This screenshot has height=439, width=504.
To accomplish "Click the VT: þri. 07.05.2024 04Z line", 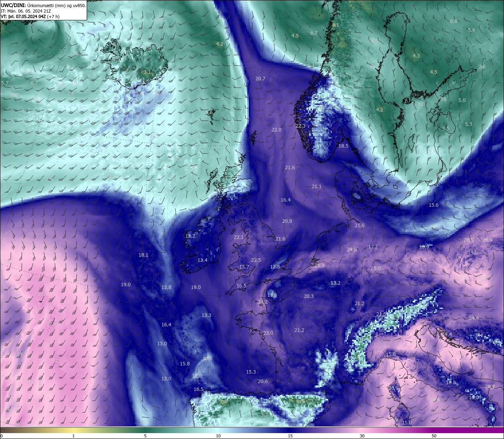I will pyautogui.click(x=30, y=17).
